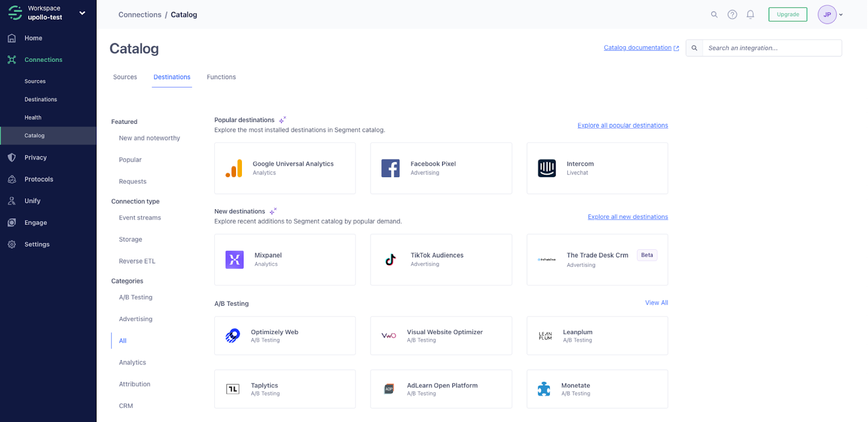Click the Protocols sidebar icon
This screenshot has width=868, height=422.
[12, 179]
